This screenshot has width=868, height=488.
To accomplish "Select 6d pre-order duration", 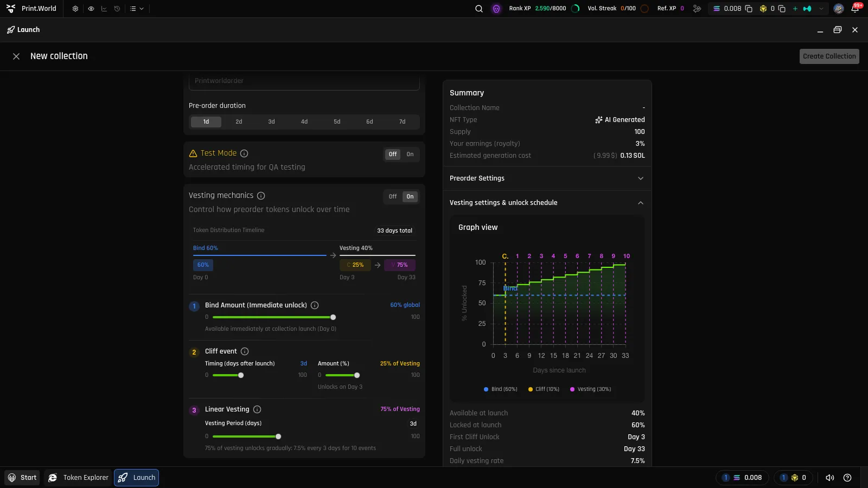I will pyautogui.click(x=369, y=122).
